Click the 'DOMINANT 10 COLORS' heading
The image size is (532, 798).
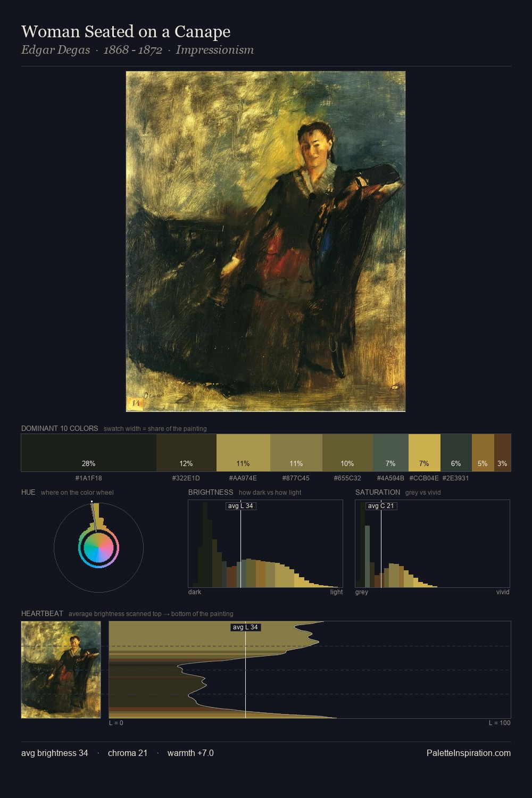(60, 428)
